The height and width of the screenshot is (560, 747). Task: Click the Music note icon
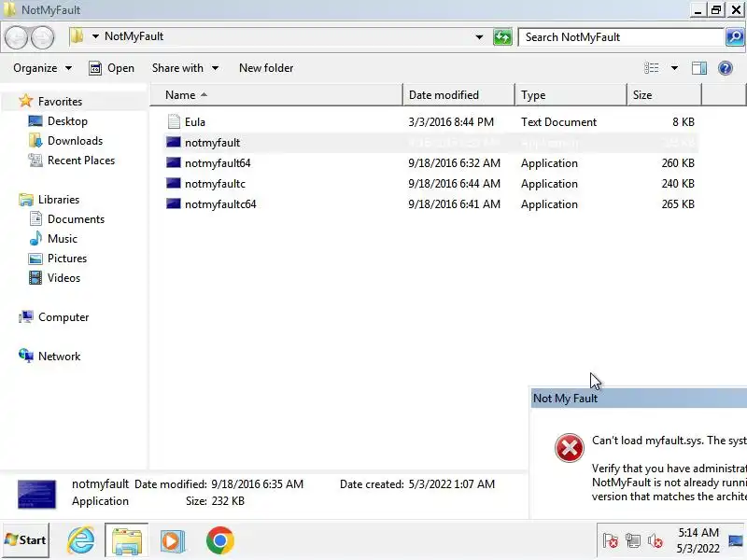point(35,238)
